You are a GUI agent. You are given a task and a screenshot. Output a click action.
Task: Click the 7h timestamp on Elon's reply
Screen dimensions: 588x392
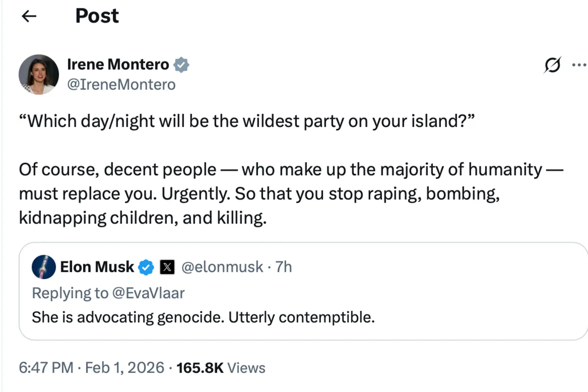[283, 267]
